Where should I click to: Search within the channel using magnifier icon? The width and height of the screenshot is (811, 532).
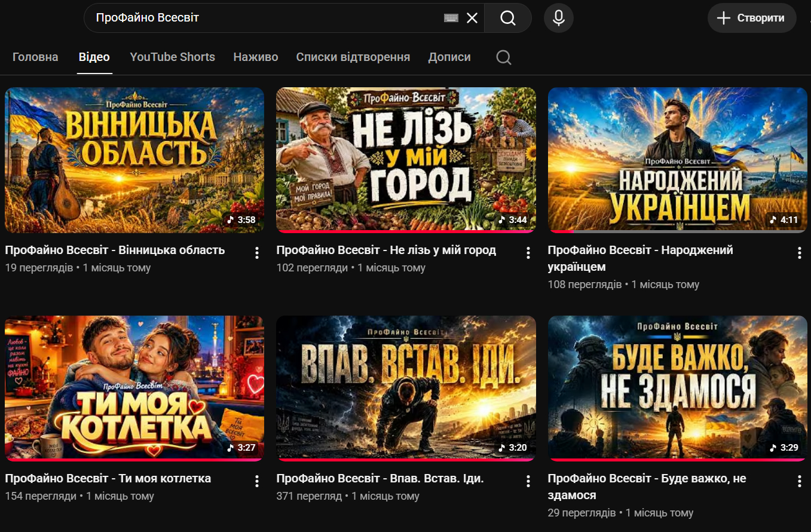click(x=504, y=57)
